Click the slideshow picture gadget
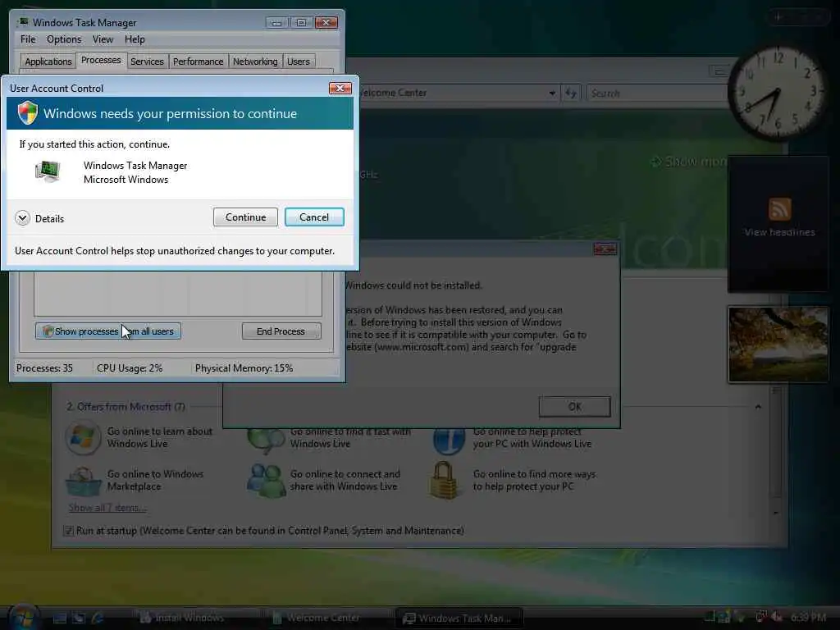This screenshot has width=840, height=630. (778, 345)
